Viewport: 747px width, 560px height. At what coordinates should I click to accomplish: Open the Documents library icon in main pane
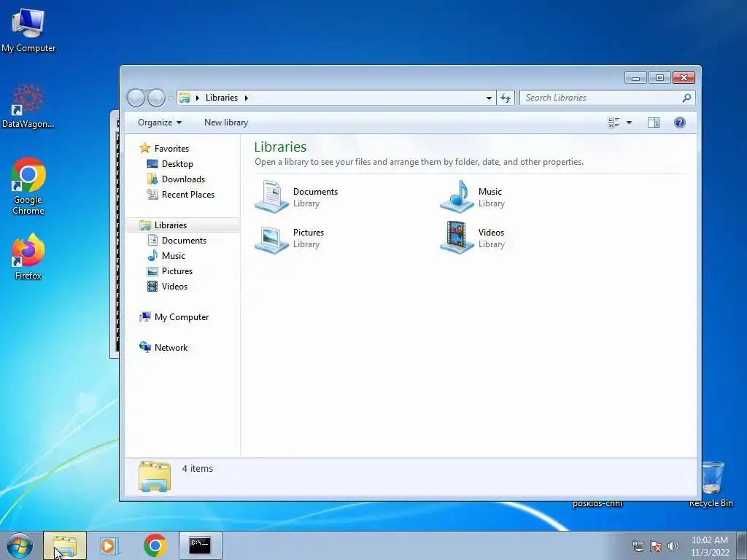(x=271, y=197)
